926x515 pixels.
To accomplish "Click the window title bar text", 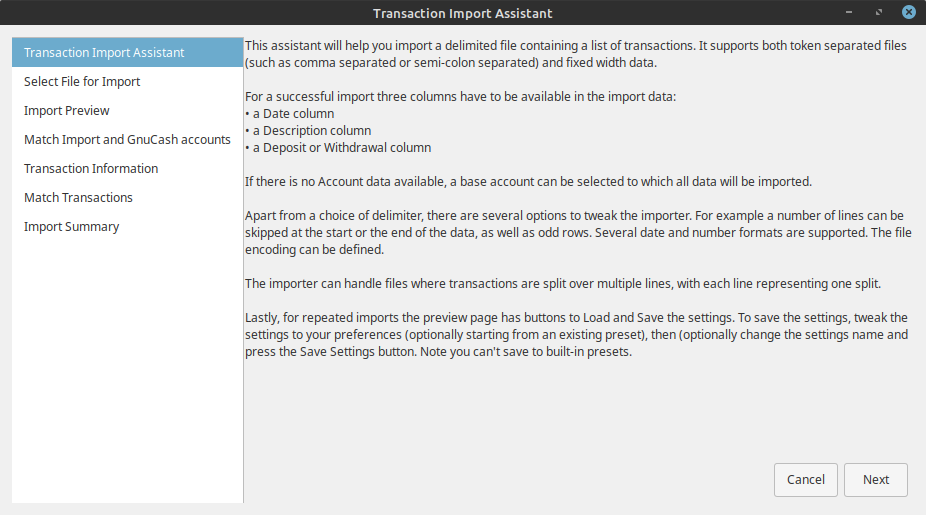I will (462, 13).
